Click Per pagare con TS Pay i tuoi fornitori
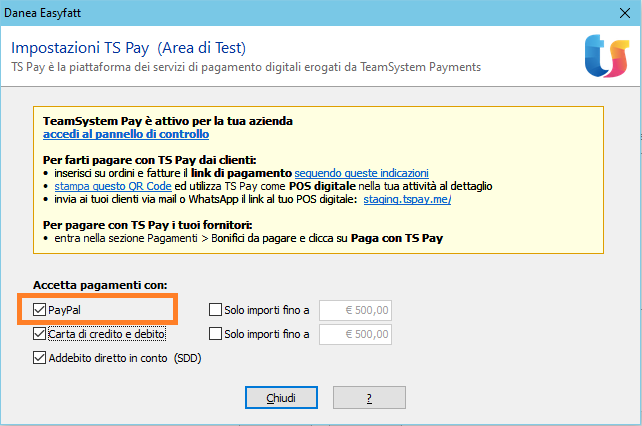Screen dimensions: 642x426 pos(147,225)
